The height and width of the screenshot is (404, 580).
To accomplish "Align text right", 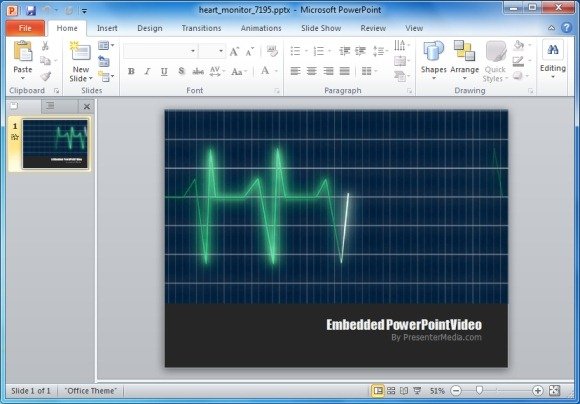I will [328, 71].
